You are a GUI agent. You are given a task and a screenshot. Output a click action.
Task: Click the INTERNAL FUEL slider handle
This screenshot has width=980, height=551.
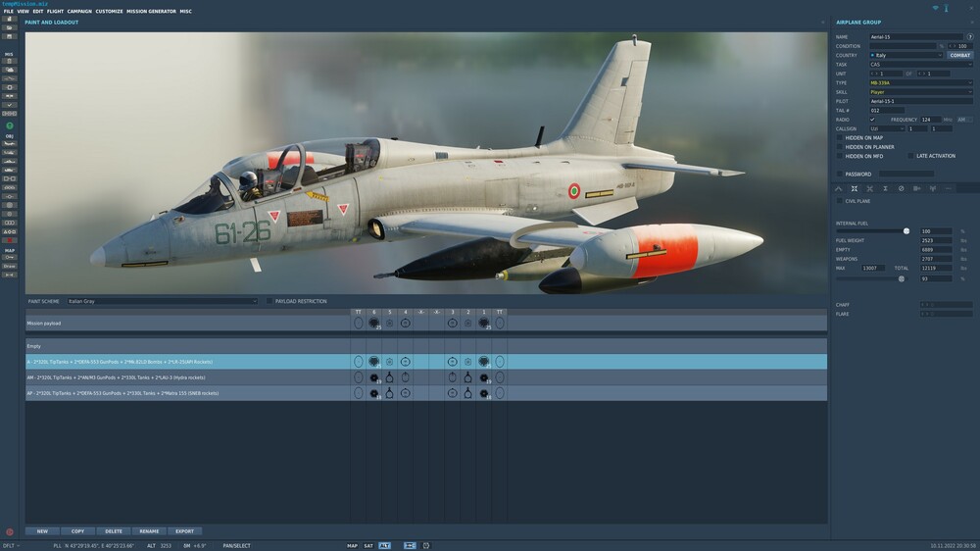[x=906, y=231]
